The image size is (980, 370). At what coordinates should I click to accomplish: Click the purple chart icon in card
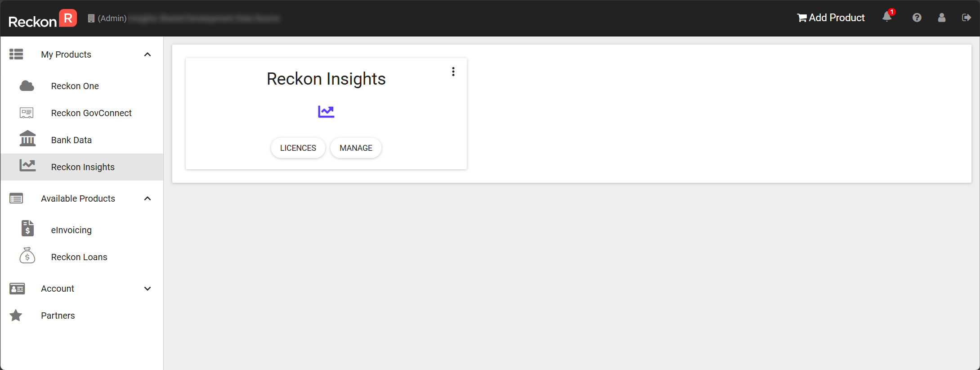(x=326, y=111)
